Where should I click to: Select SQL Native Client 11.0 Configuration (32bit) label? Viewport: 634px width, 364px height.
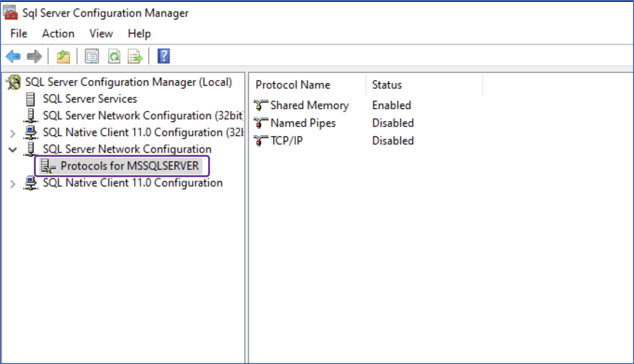[x=143, y=132]
